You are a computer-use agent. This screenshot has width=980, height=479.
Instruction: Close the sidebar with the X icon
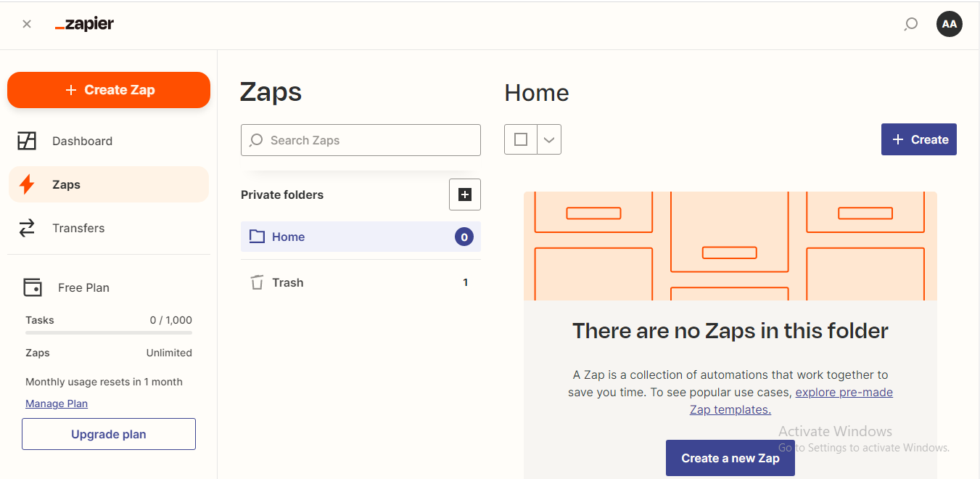tap(27, 24)
